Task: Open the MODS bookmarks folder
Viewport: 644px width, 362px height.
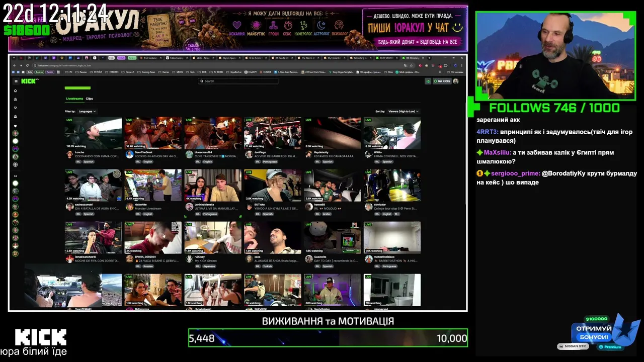Action: [x=178, y=72]
